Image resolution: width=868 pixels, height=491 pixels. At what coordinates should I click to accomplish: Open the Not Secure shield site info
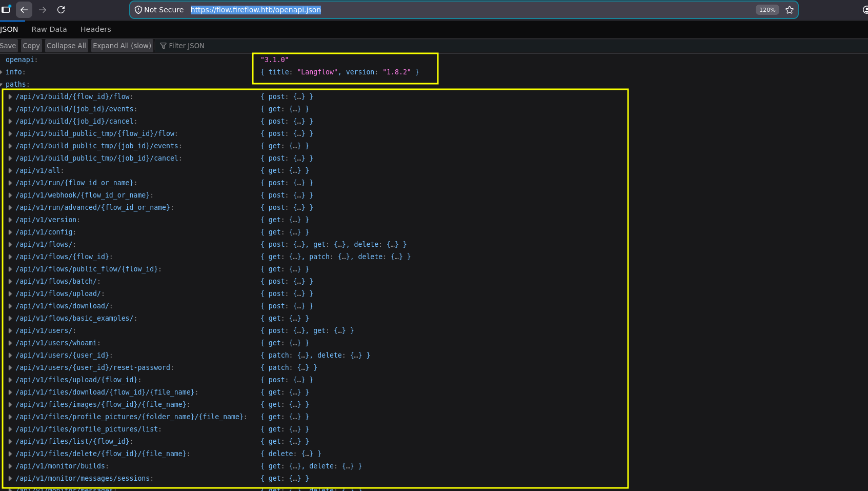(159, 10)
